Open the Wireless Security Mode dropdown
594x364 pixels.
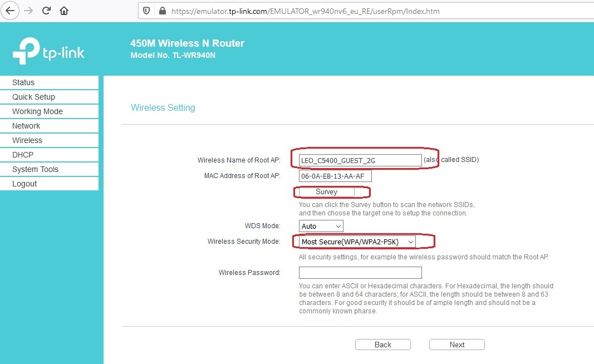pyautogui.click(x=357, y=242)
